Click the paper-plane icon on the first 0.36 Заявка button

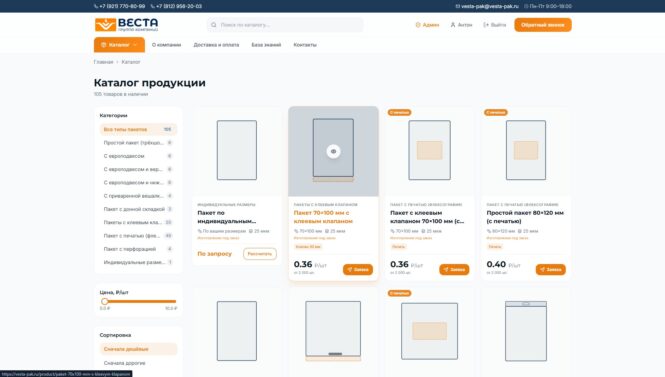[350, 270]
